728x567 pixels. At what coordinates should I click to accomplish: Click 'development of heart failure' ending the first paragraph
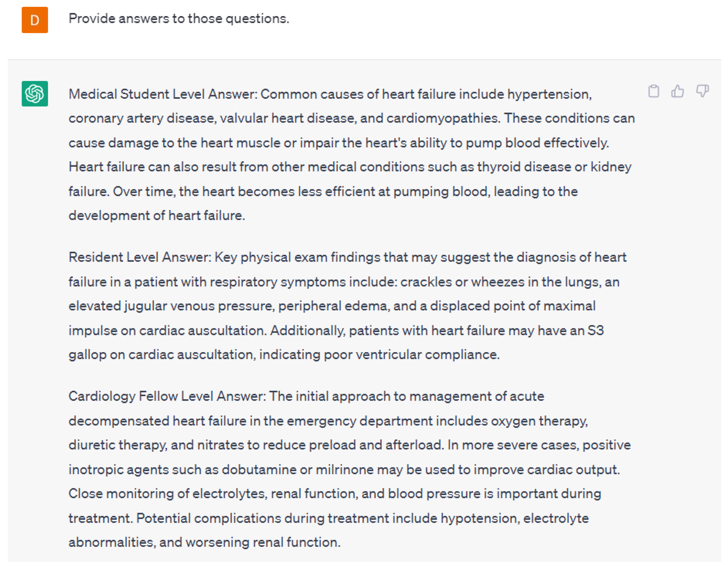pyautogui.click(x=157, y=216)
